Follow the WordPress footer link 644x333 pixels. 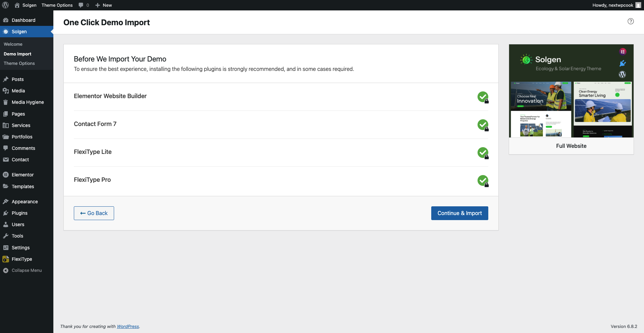tap(128, 326)
